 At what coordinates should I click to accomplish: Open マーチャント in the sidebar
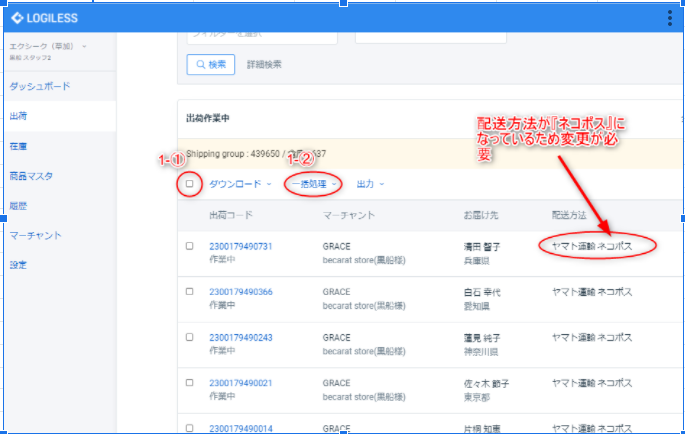pyautogui.click(x=35, y=235)
